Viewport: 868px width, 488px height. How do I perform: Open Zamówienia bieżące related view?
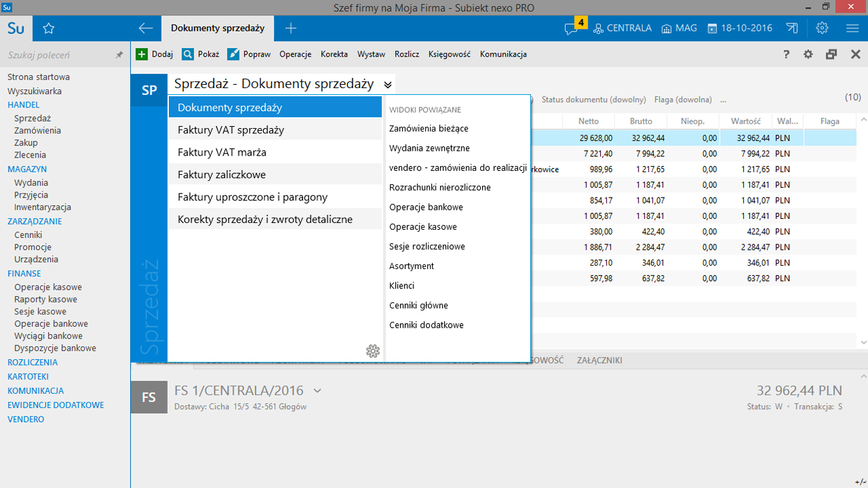coord(429,128)
